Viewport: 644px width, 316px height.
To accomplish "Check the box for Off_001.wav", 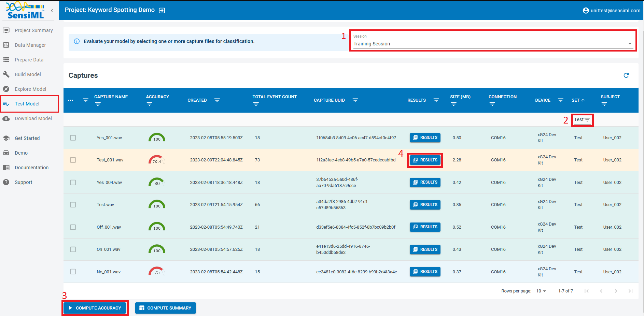I will 73,227.
